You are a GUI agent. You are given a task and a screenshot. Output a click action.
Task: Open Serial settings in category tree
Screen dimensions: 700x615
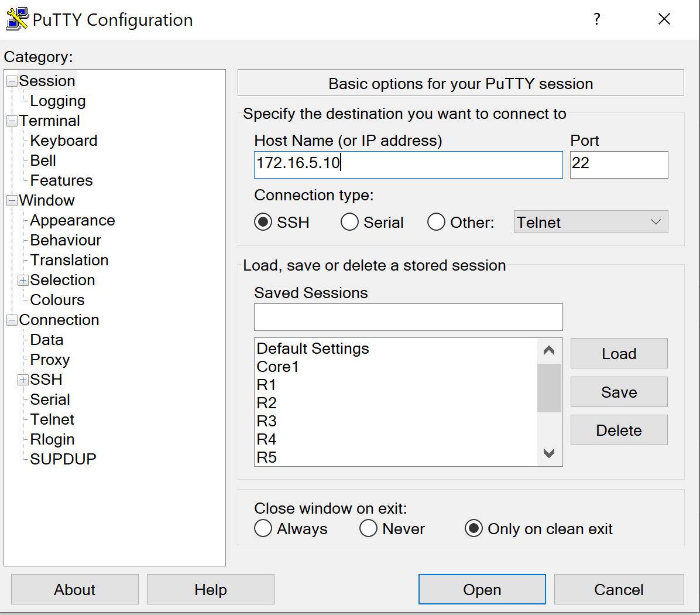[50, 399]
